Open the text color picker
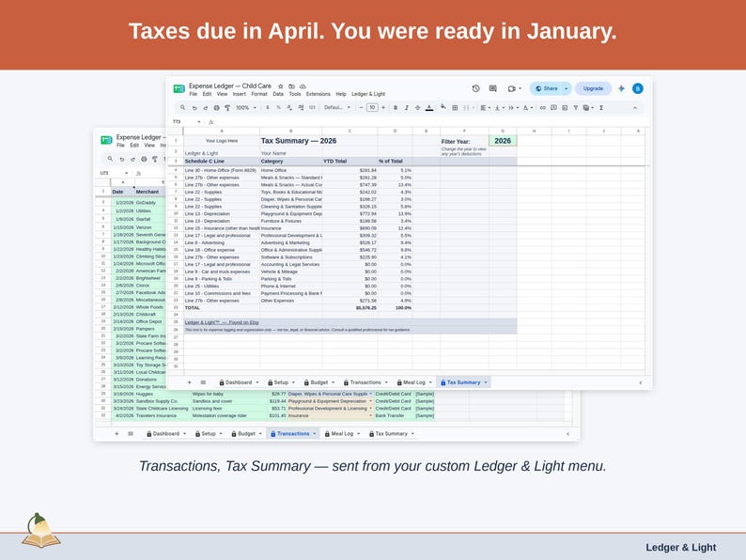 point(429,108)
